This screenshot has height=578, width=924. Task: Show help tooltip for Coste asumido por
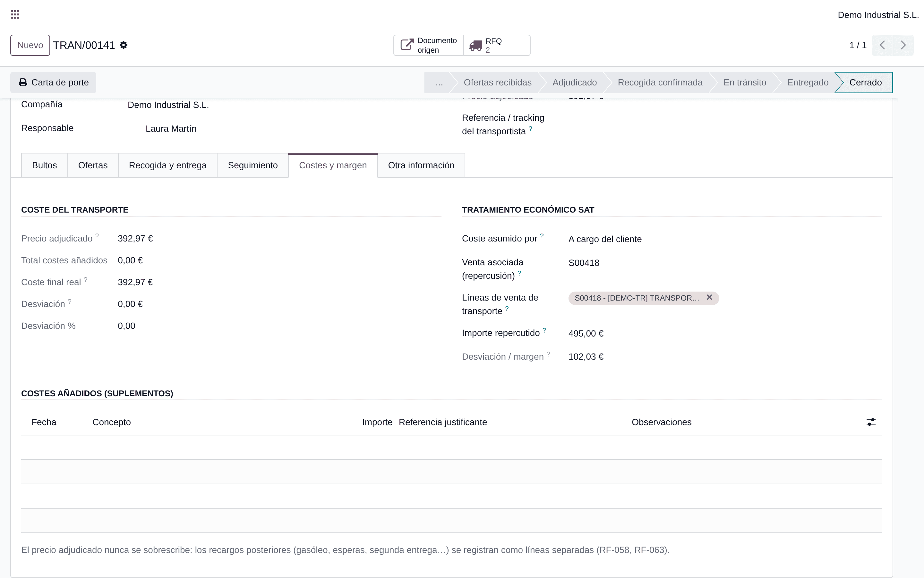click(542, 236)
